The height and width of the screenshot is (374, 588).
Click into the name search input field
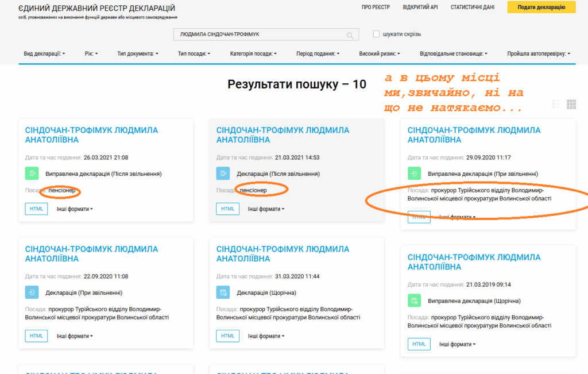[258, 34]
